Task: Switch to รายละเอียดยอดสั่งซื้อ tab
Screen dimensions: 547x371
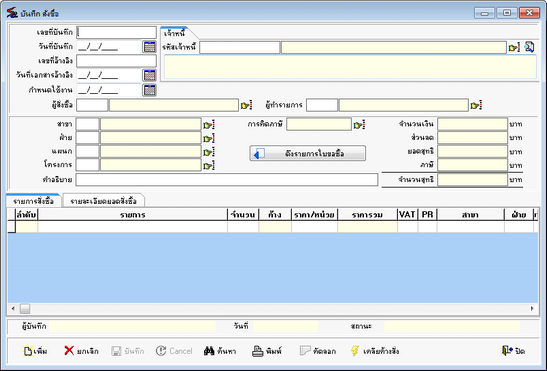Action: click(x=103, y=201)
